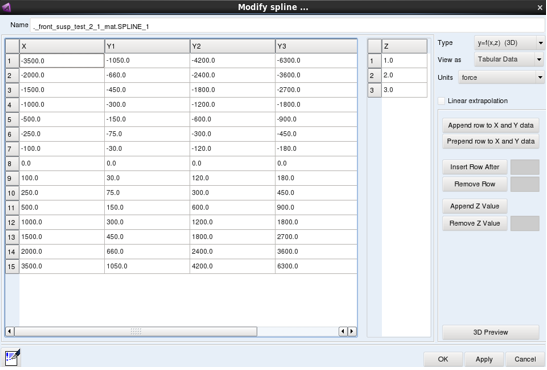Click the Y1 cell 660.0
The width and height of the screenshot is (547, 370).
click(147, 251)
